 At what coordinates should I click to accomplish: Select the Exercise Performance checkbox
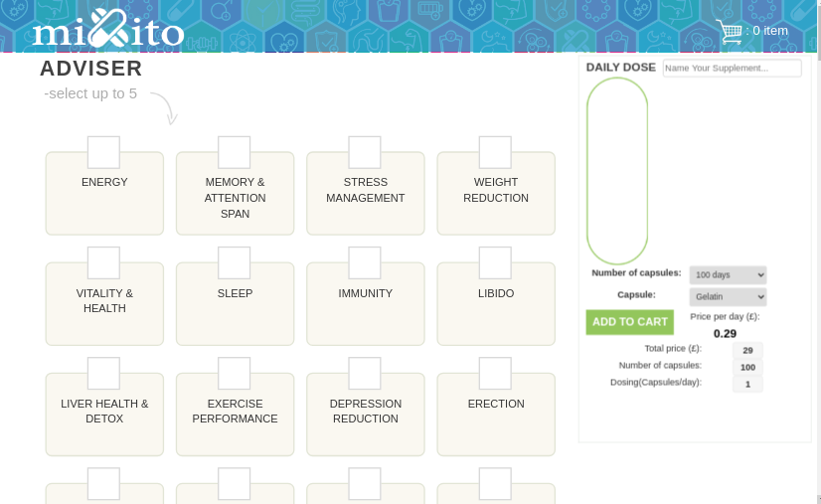click(234, 373)
